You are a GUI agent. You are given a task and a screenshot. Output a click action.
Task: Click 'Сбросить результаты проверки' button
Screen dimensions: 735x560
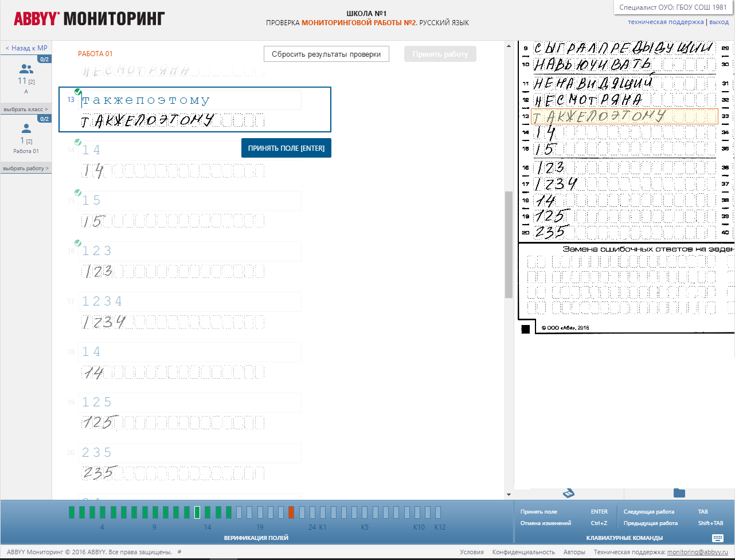click(x=326, y=54)
